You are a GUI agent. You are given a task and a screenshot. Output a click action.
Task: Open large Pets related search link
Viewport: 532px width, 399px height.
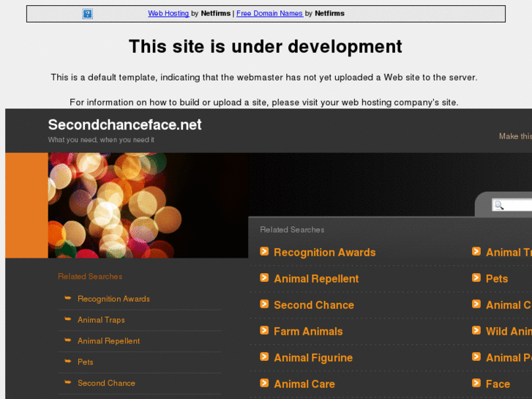(x=497, y=279)
